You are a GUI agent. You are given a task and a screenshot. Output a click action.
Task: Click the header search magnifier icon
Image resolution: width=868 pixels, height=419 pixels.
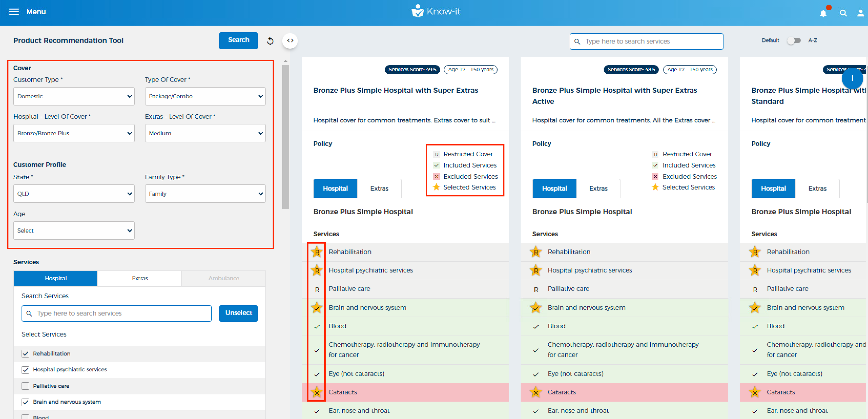(x=843, y=13)
